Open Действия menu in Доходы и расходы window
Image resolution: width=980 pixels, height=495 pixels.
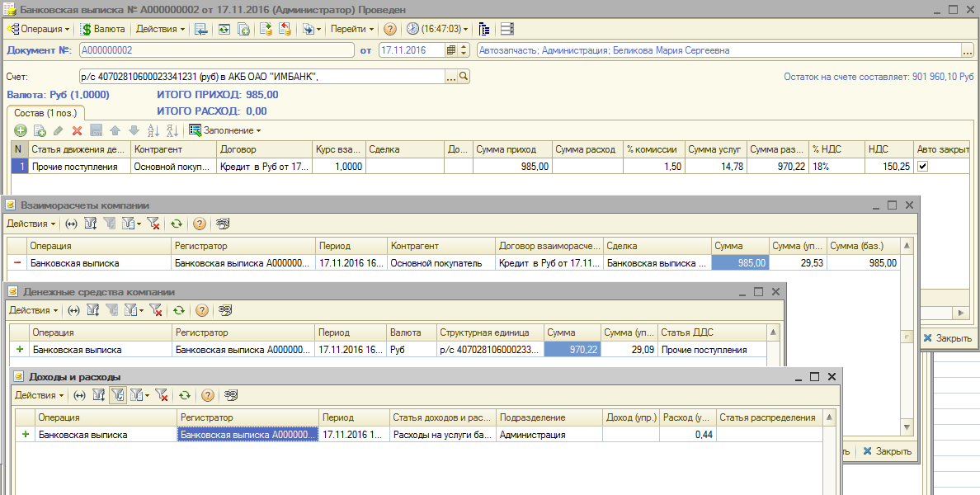[x=40, y=395]
